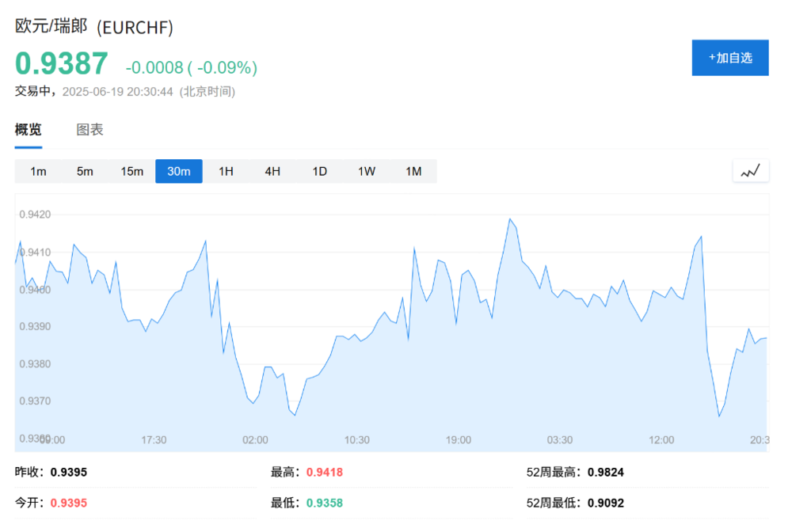
Task: Show the 1D daily chart
Action: 319,171
